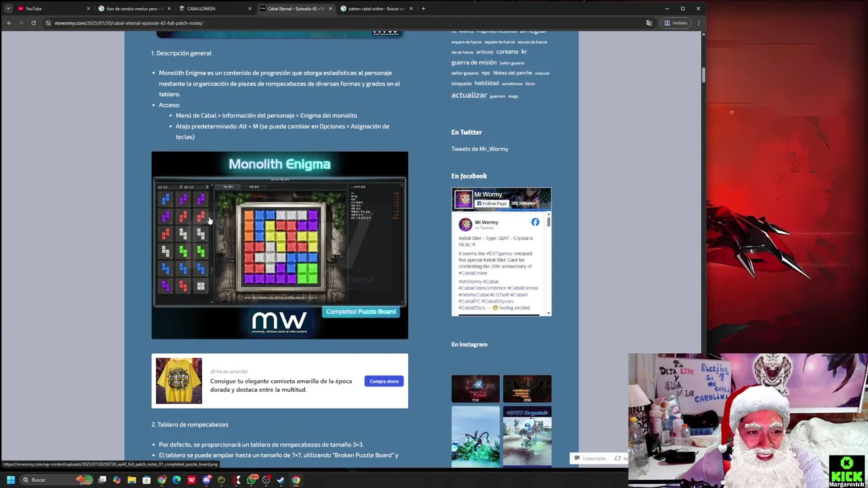
Task: Open Microsoft Store from the taskbar
Action: (146, 480)
